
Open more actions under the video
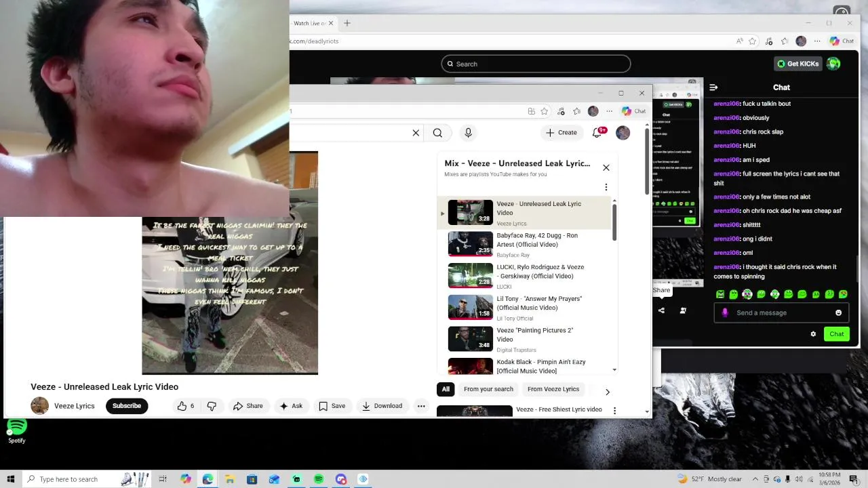click(421, 406)
